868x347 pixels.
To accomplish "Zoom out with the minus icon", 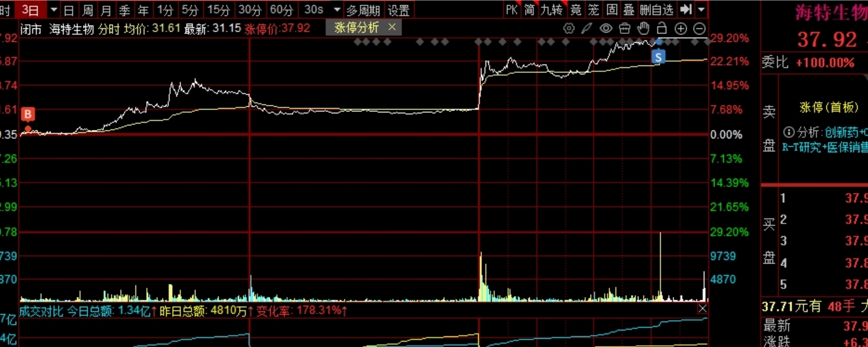I will pyautogui.click(x=699, y=28).
